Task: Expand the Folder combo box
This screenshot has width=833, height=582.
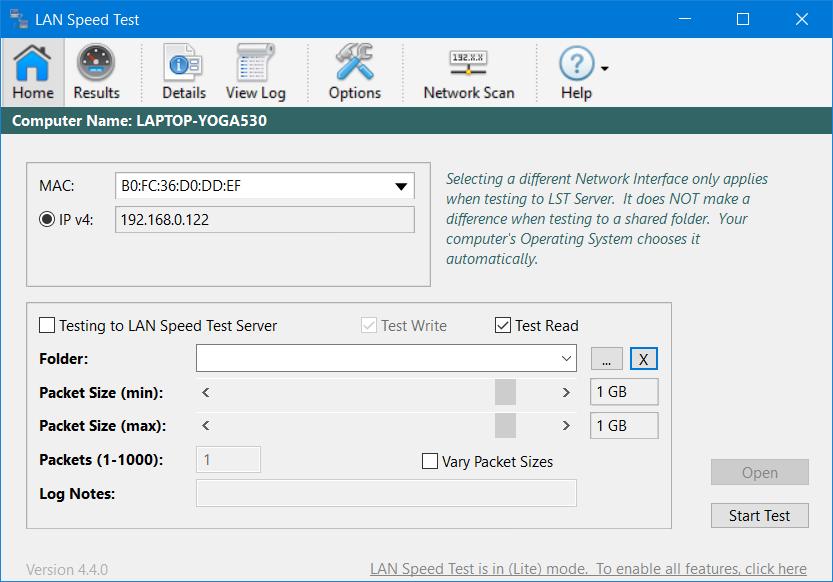Action: 566,358
